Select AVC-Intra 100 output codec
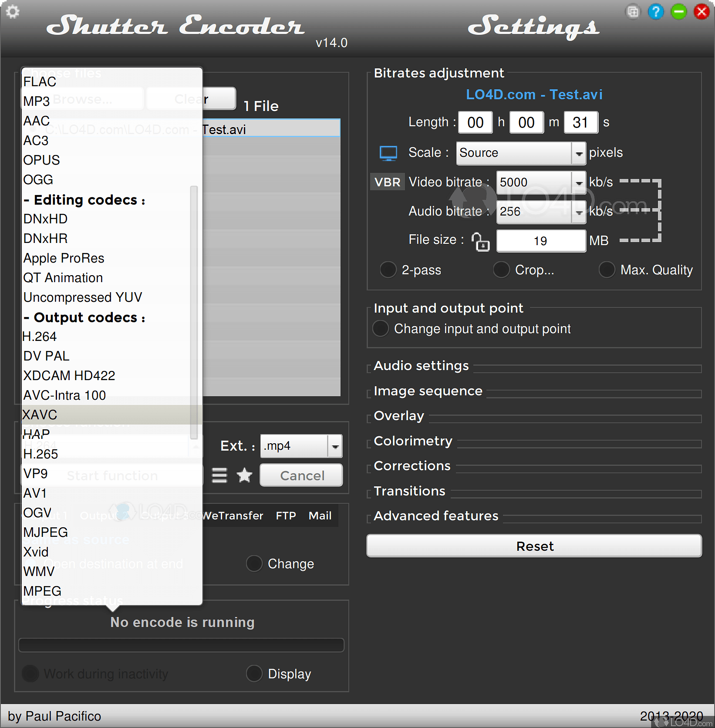The height and width of the screenshot is (728, 715). [106, 395]
